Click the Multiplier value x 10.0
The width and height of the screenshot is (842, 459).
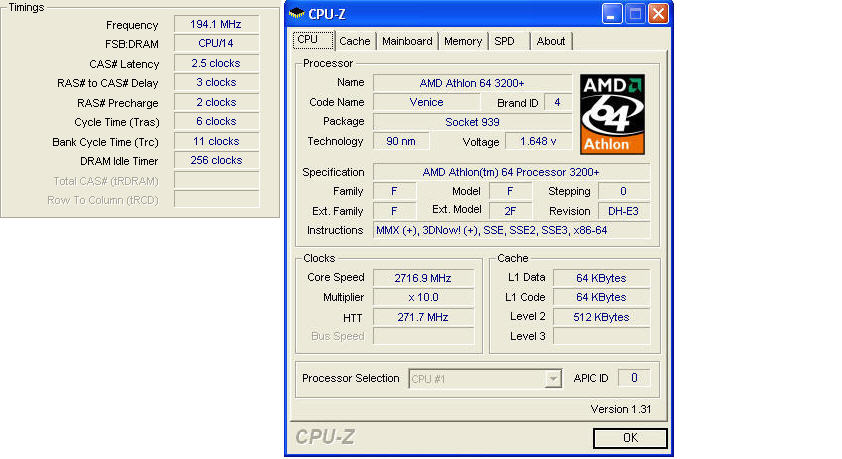pos(423,297)
